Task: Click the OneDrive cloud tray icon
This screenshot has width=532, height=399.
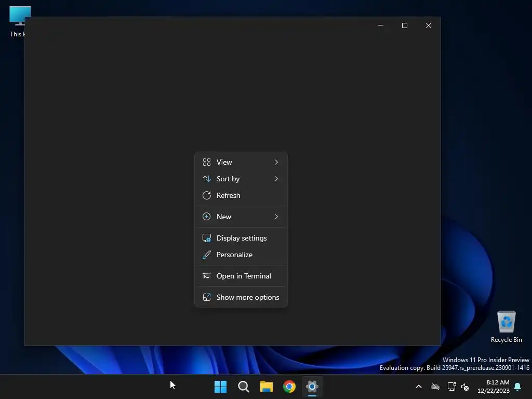Action: (x=435, y=387)
